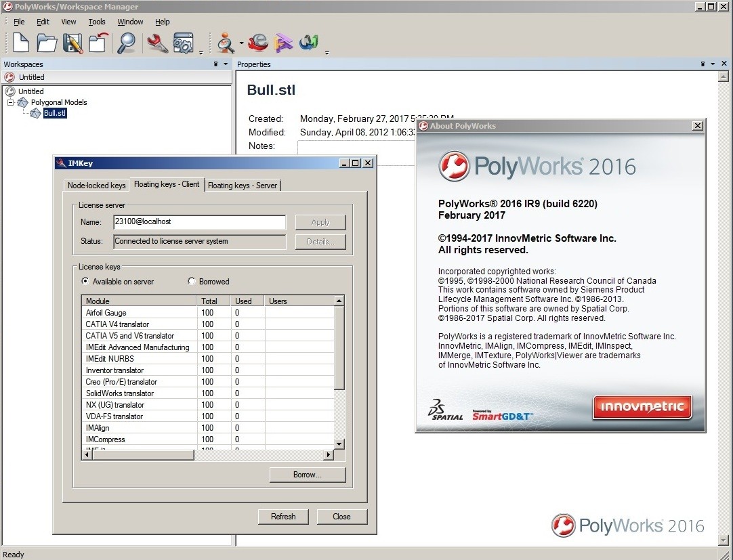Open the Tools menu

pos(97,22)
